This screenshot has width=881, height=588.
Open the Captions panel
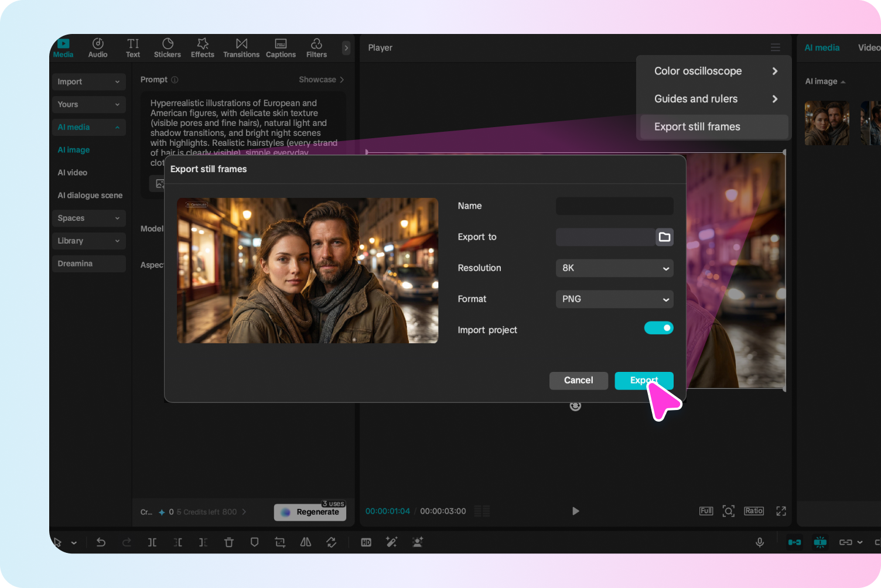pos(281,47)
